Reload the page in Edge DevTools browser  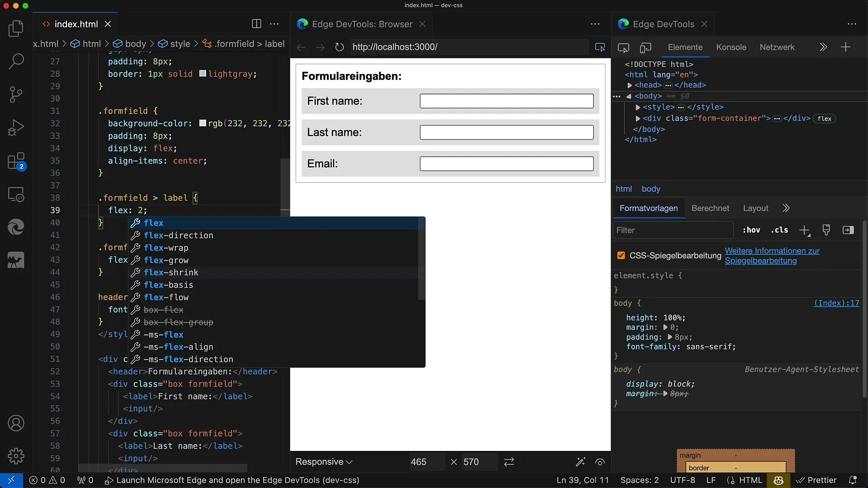[x=339, y=47]
